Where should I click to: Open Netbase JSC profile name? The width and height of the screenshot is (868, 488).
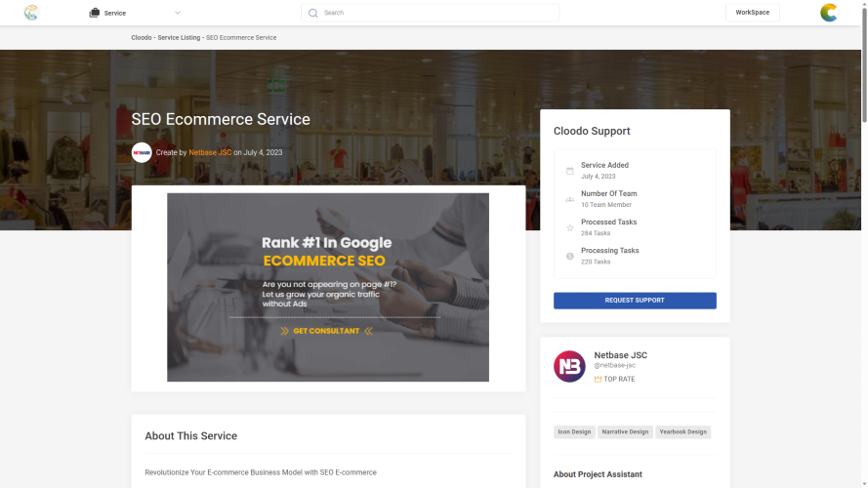coord(621,355)
